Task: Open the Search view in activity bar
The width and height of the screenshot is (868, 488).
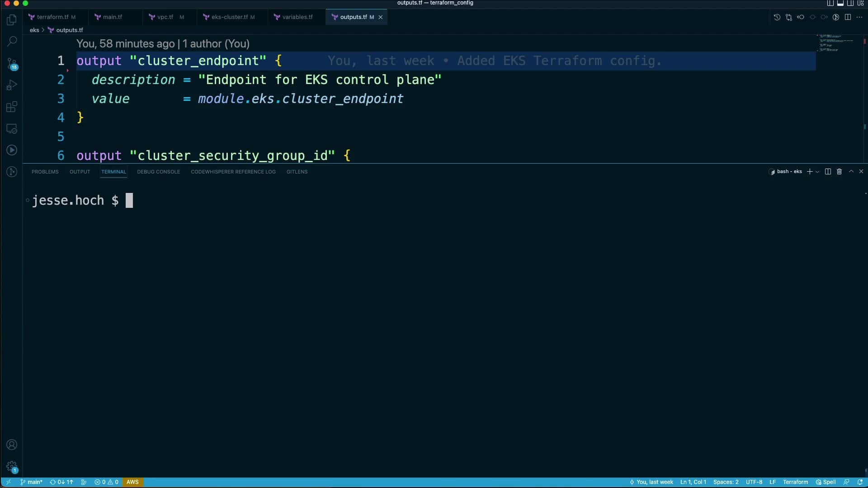Action: click(12, 42)
